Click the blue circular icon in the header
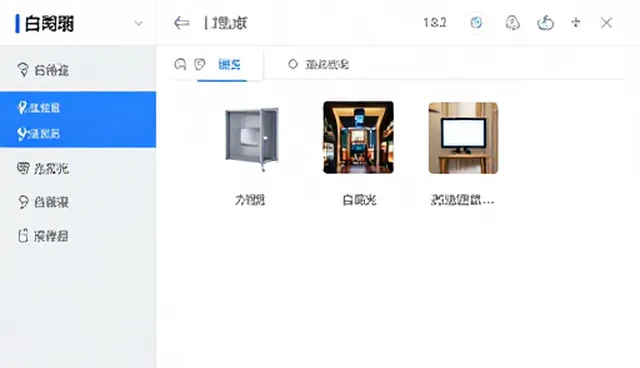The height and width of the screenshot is (368, 640). pos(476,22)
